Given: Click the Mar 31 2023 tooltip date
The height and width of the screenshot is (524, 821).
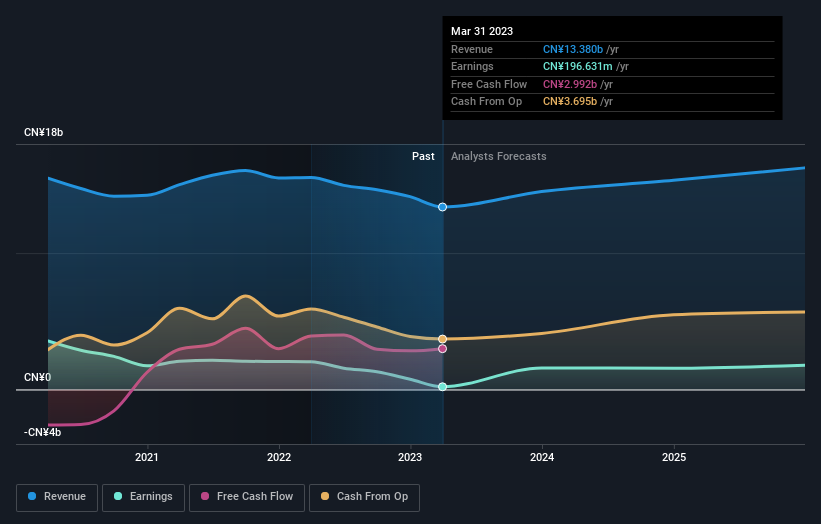Looking at the screenshot, I should [x=482, y=31].
